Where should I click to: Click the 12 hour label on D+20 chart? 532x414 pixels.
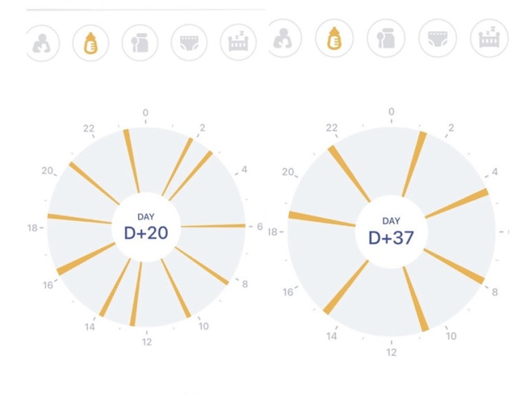point(147,342)
